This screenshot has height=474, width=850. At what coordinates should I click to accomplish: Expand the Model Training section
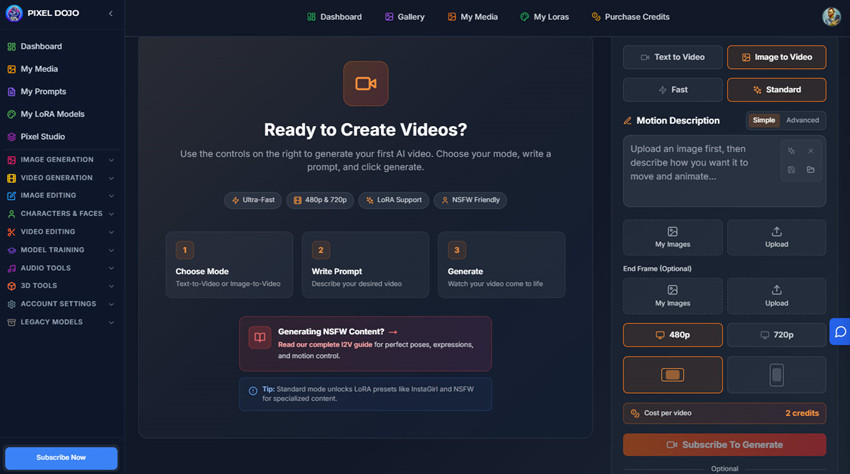(x=60, y=250)
